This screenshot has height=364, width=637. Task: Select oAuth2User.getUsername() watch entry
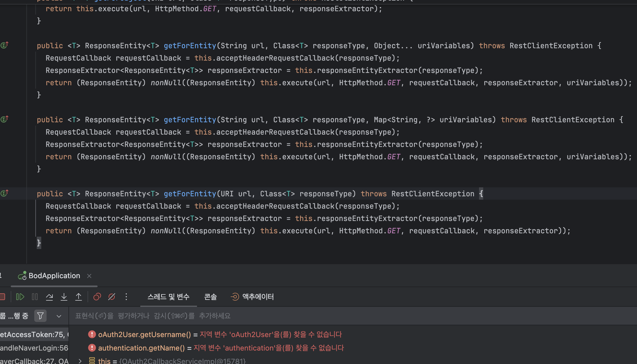(144, 335)
